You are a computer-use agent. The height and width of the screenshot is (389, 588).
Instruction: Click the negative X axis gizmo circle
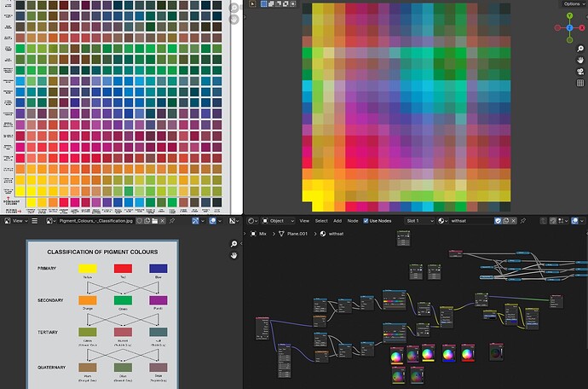click(557, 28)
